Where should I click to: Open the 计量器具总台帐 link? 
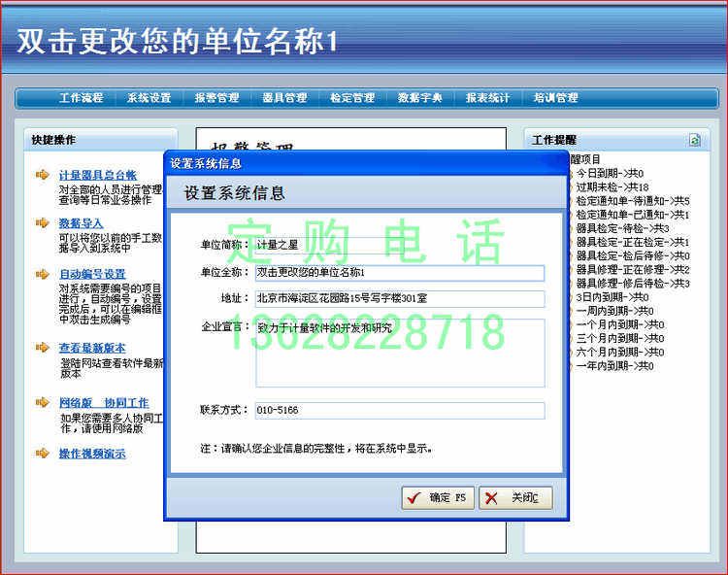97,175
